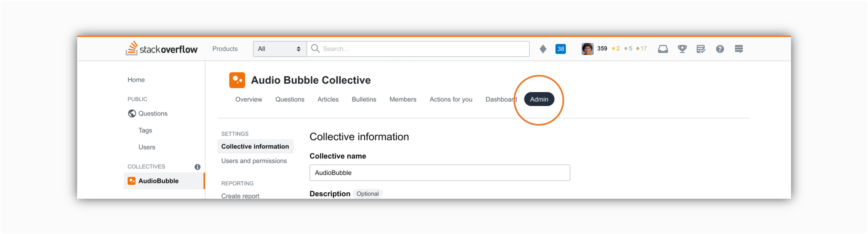This screenshot has height=234, width=868.
Task: Click the 359 reputation score
Action: [602, 48]
